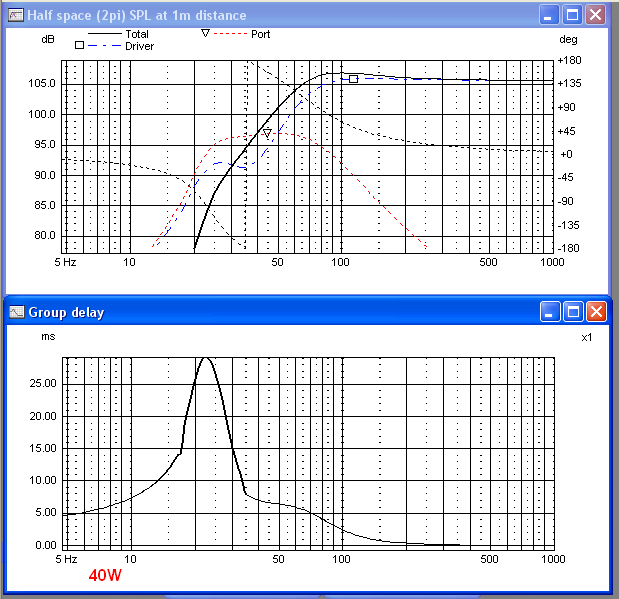
Task: Click the triangle legend symbol beside Port
Action: click(205, 33)
